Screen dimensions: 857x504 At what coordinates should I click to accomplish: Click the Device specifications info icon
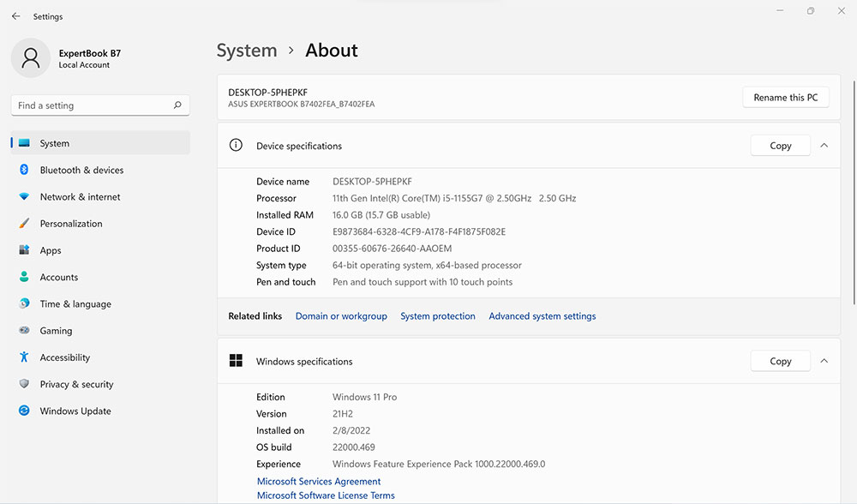coord(236,145)
